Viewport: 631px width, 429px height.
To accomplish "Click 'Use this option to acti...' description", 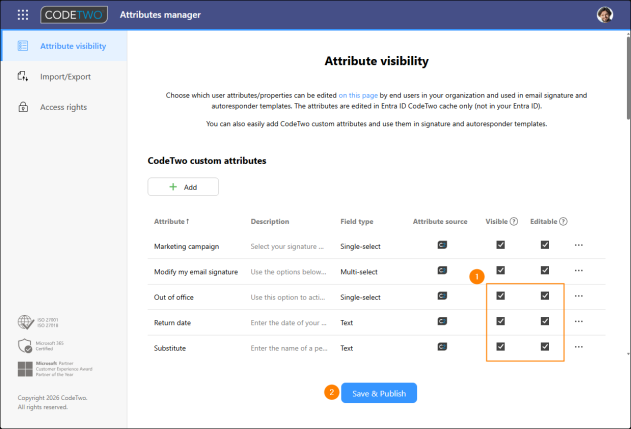I will (288, 297).
